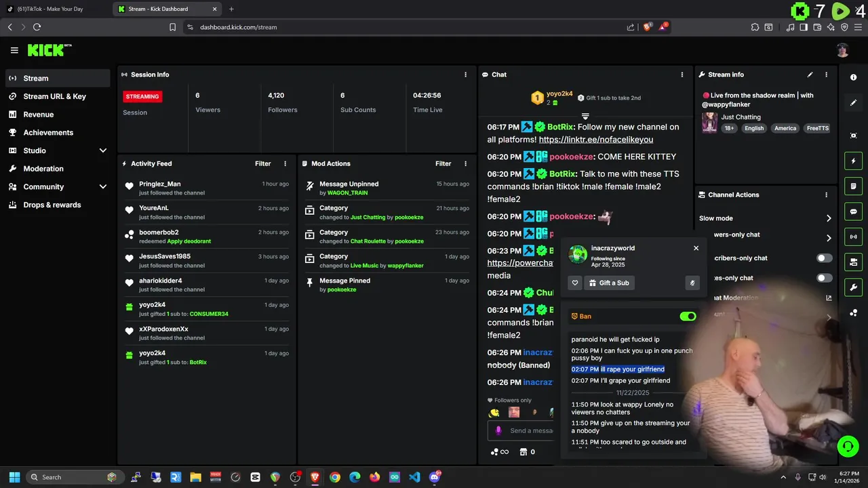Image resolution: width=868 pixels, height=488 pixels.
Task: Click CONSUMER34 in the gifted sub entry
Action: [209, 314]
